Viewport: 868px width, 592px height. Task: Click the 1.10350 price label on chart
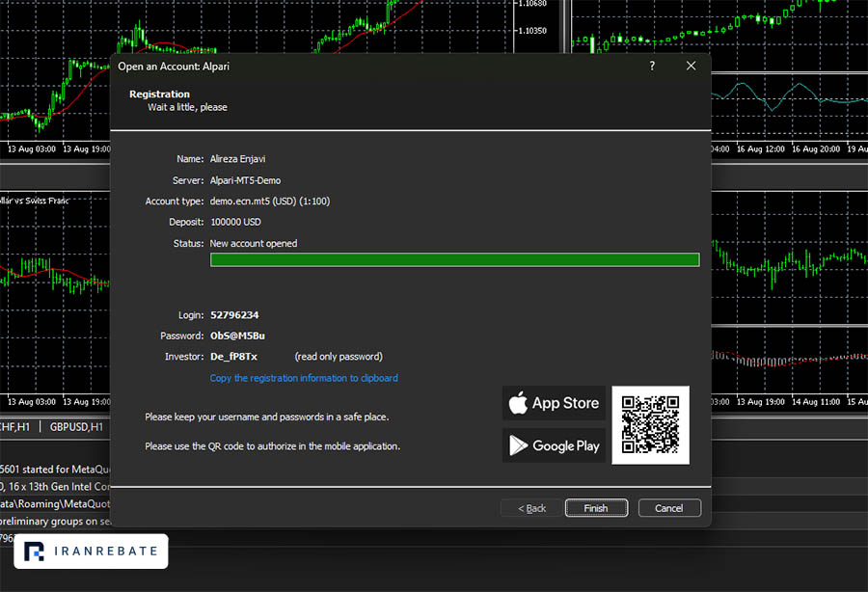tap(532, 31)
